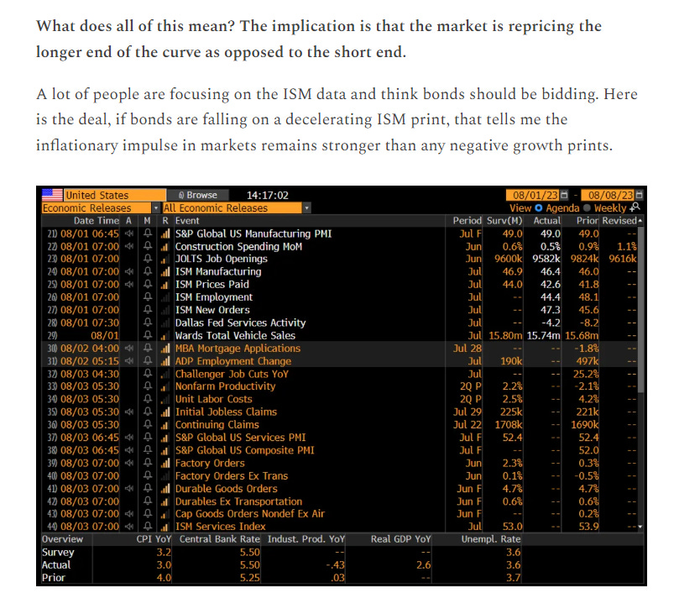Click the US flag icon
Image resolution: width=700 pixels, height=614 pixels.
(x=52, y=195)
